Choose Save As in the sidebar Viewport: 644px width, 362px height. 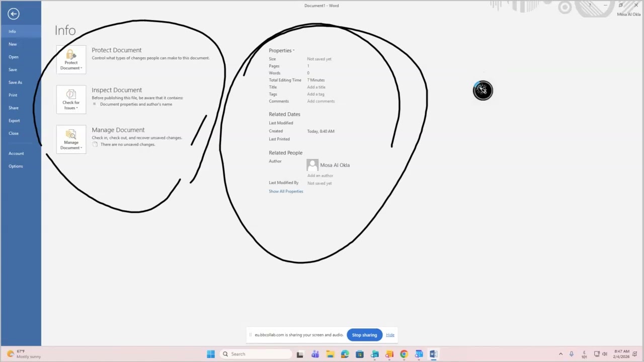tap(21, 82)
